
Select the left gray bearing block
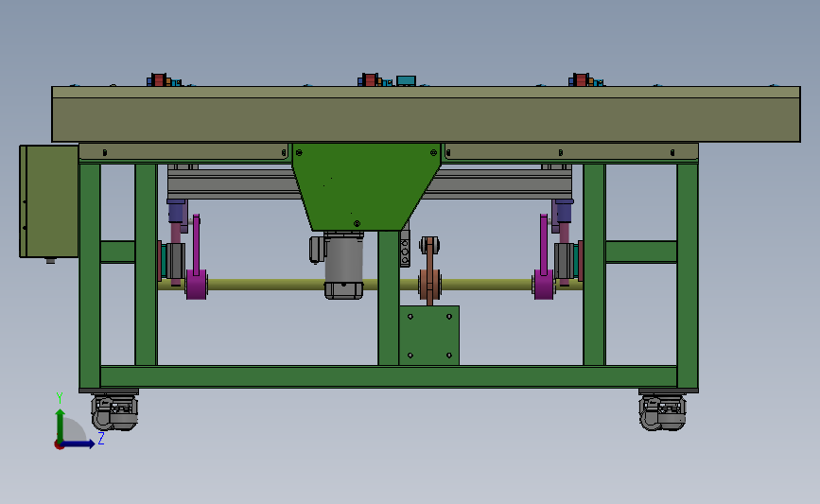point(175,260)
